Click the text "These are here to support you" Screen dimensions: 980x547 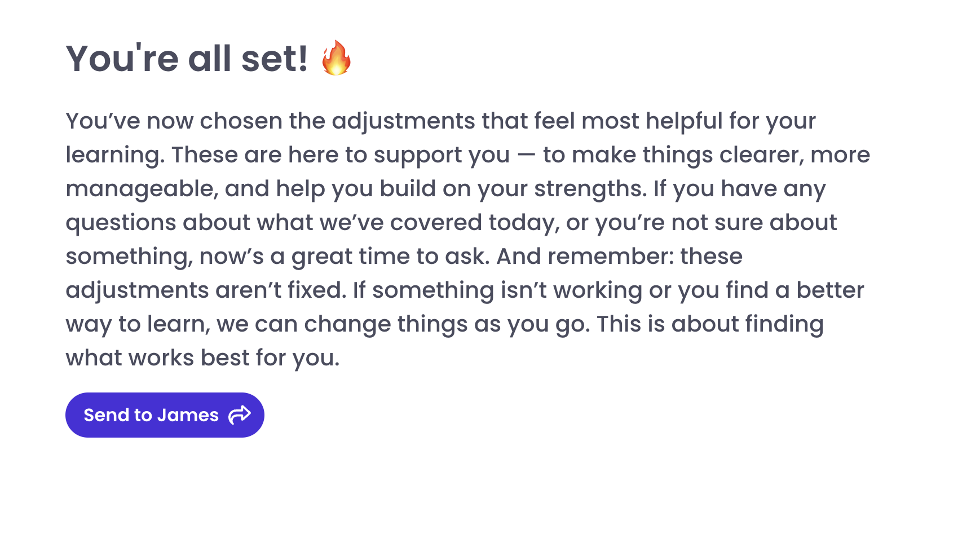[341, 155]
